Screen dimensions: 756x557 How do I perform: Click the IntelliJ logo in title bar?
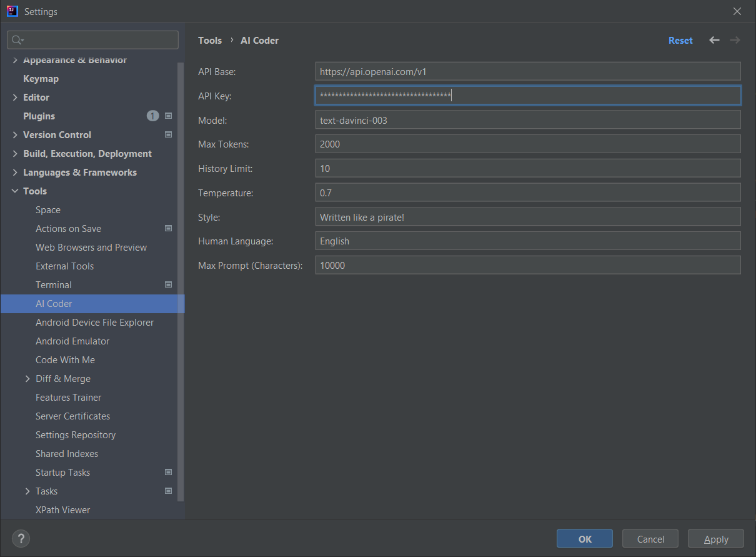pyautogui.click(x=12, y=11)
